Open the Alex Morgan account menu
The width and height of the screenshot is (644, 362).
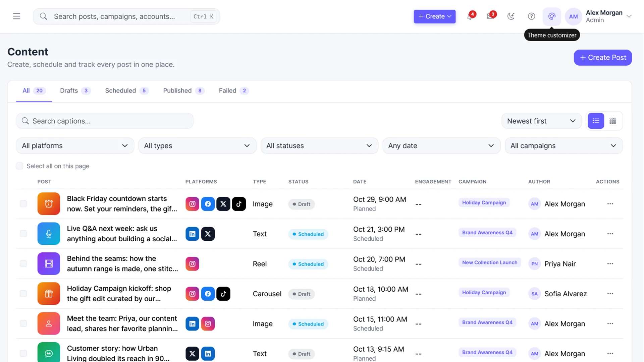pos(599,16)
